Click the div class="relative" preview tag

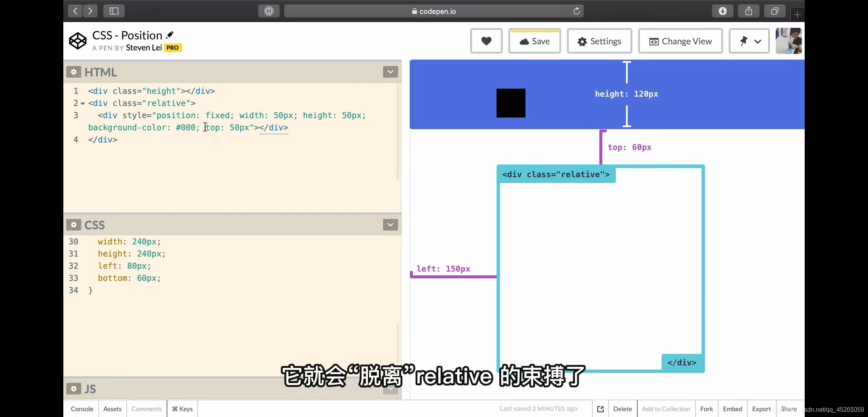[556, 175]
